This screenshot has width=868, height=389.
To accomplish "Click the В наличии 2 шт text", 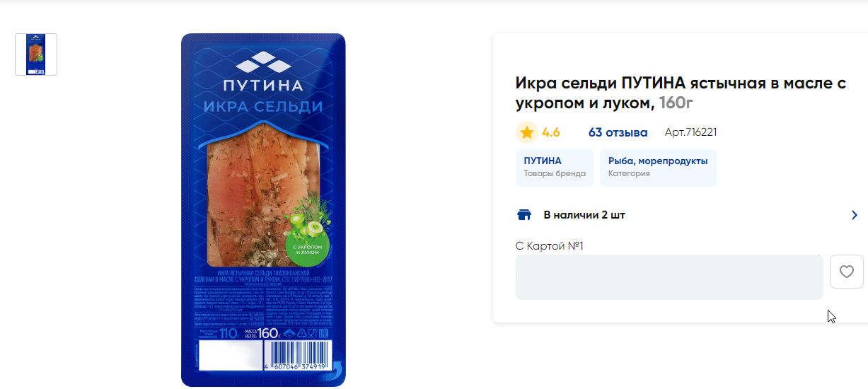I will coord(584,215).
